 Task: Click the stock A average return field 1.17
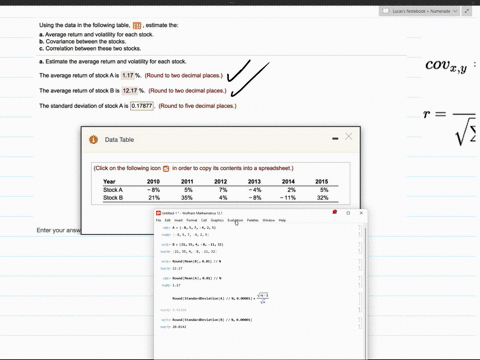click(128, 76)
